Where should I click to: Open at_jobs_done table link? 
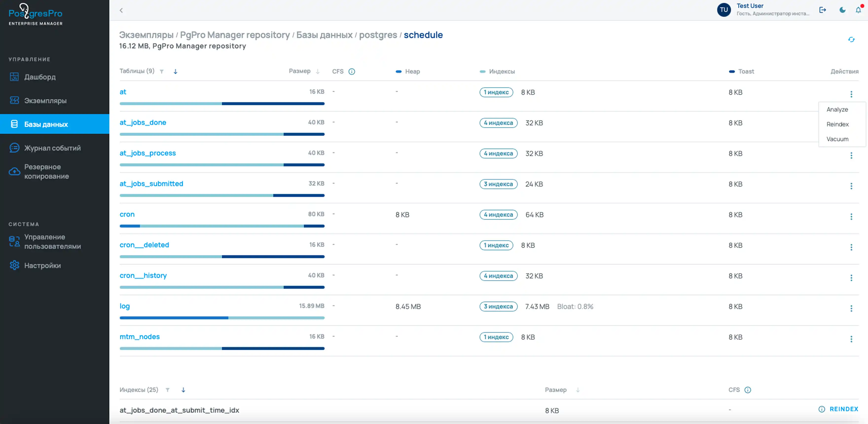click(143, 122)
